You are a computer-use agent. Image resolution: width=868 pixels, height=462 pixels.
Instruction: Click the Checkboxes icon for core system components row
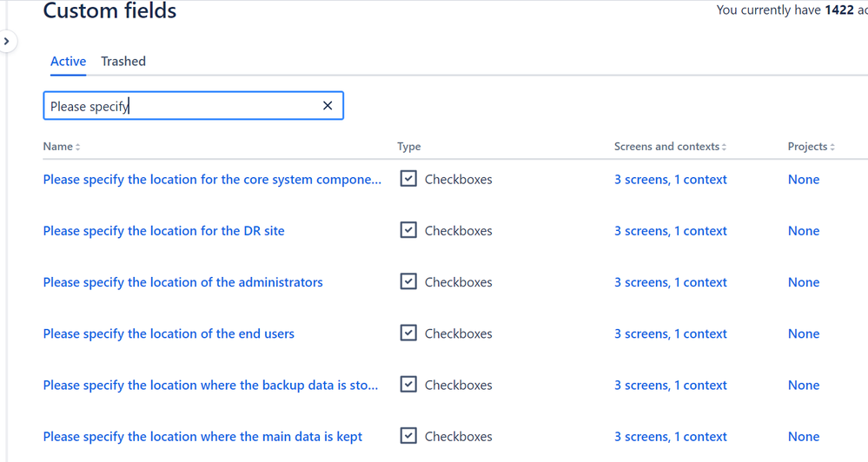[408, 179]
